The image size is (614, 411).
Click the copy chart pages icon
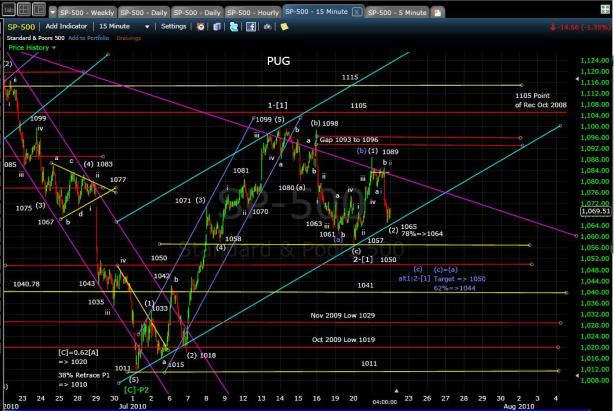(x=217, y=27)
